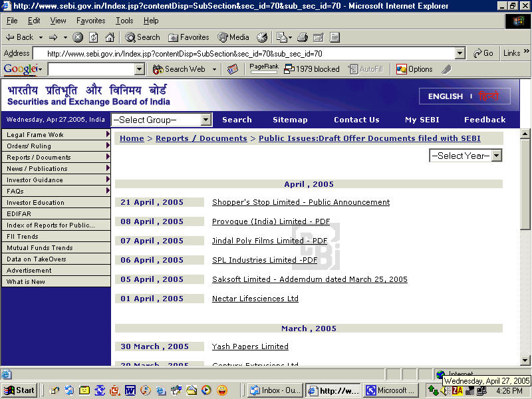Click the Search Web button

(x=179, y=69)
